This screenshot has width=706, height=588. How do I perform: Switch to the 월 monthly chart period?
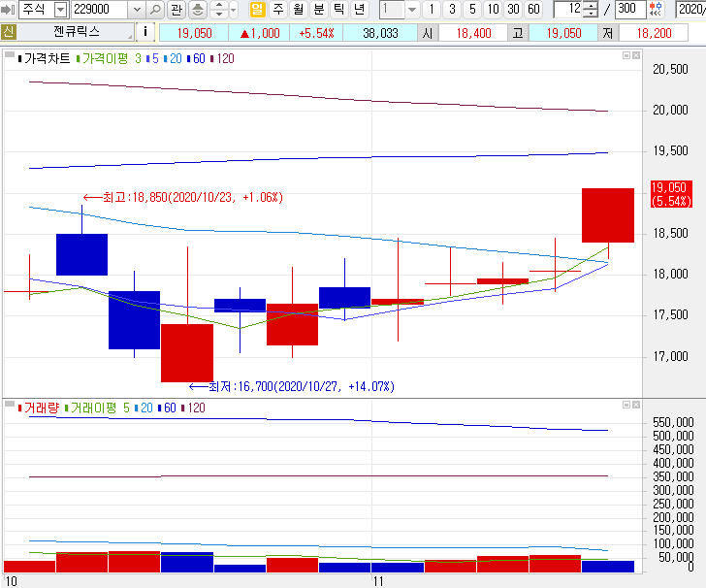coord(299,9)
